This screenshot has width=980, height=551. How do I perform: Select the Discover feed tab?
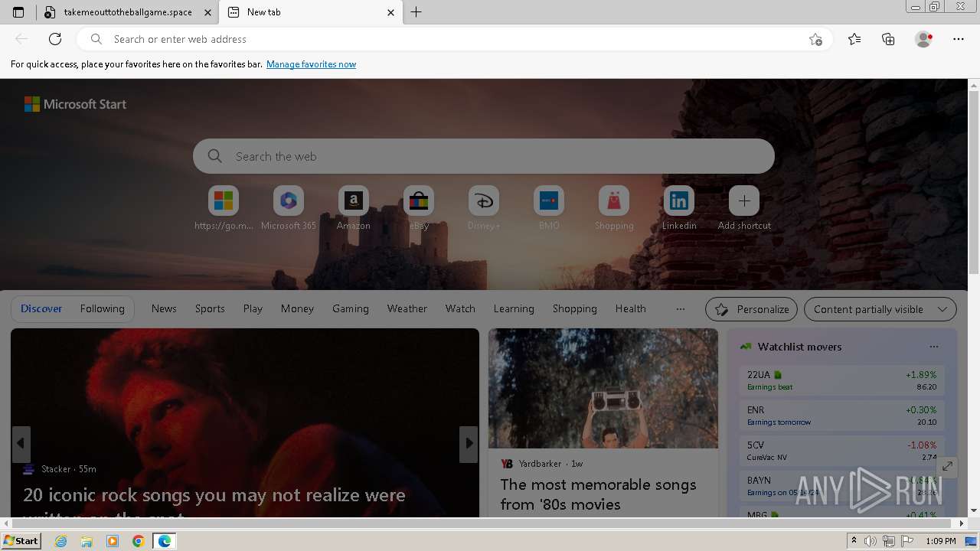coord(41,308)
